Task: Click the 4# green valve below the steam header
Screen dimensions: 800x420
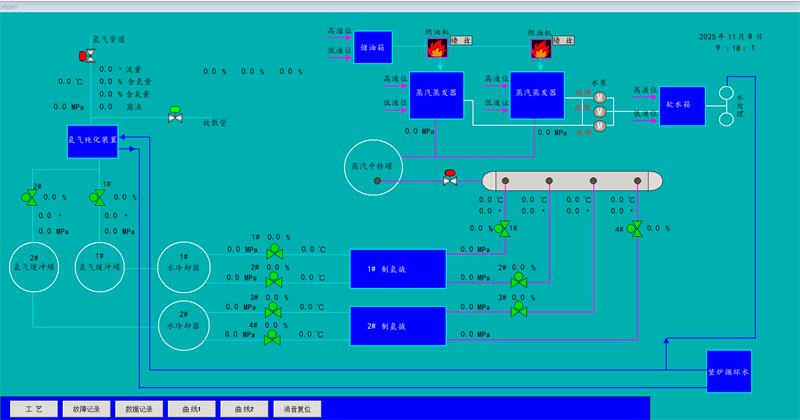Action: (x=636, y=229)
